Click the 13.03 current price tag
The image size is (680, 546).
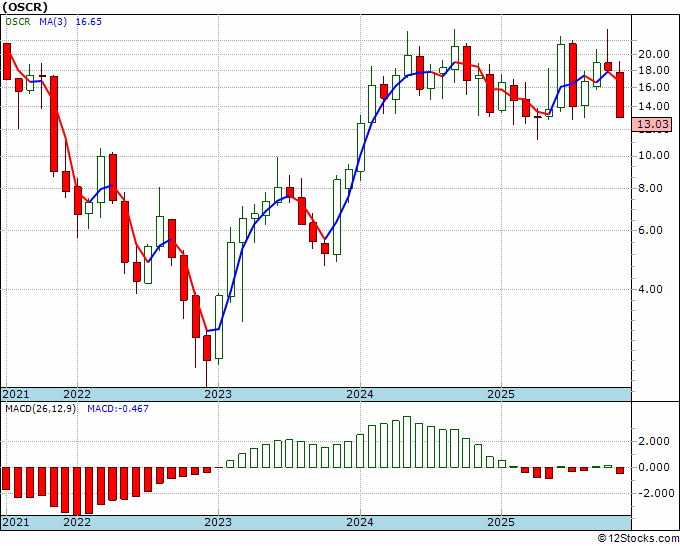tap(653, 124)
